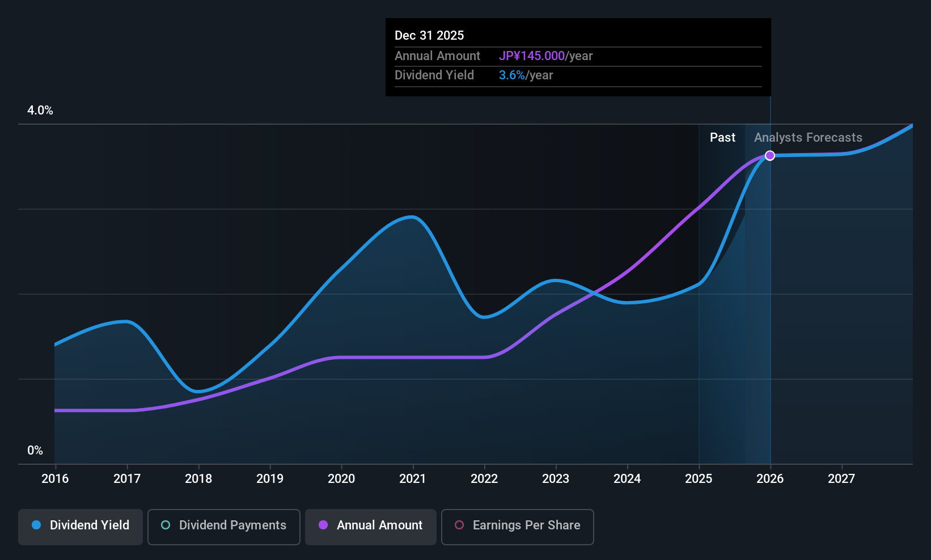Viewport: 931px width, 560px height.
Task: Click the 2019 x-axis label
Action: [x=270, y=478]
